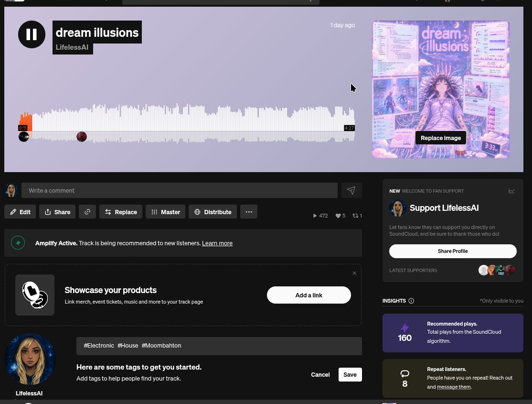The width and height of the screenshot is (532, 404).
Task: Click the small avatar beside comment box
Action: point(11,190)
